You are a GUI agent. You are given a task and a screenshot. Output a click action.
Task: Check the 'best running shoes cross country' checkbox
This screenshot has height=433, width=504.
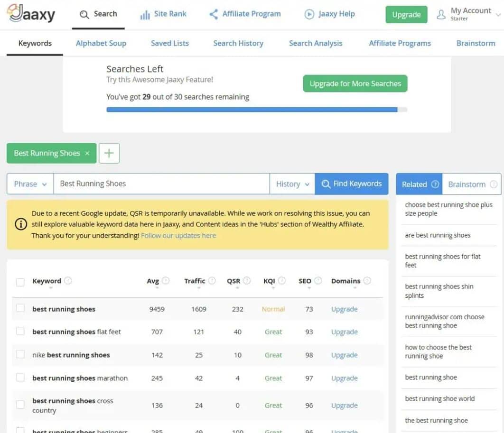20,405
